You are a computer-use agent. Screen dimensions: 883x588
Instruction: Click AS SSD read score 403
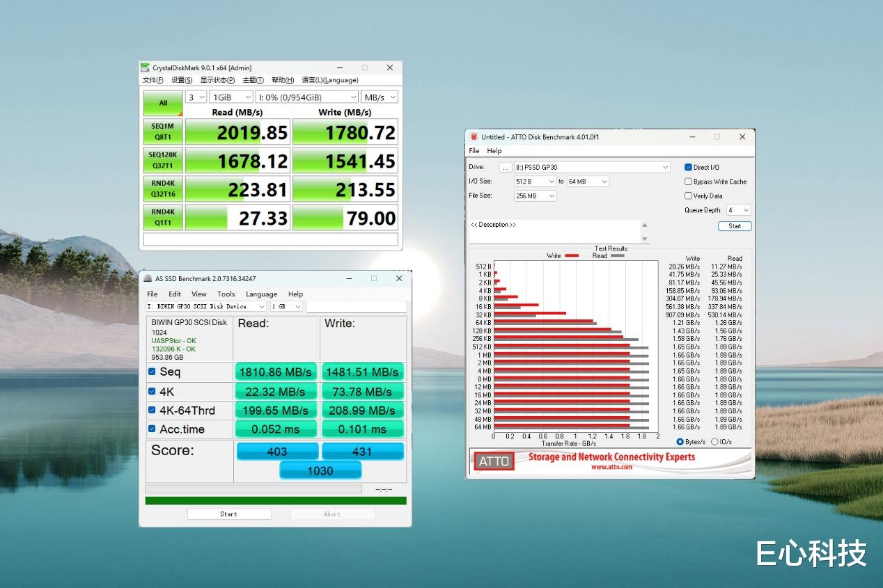click(x=277, y=451)
